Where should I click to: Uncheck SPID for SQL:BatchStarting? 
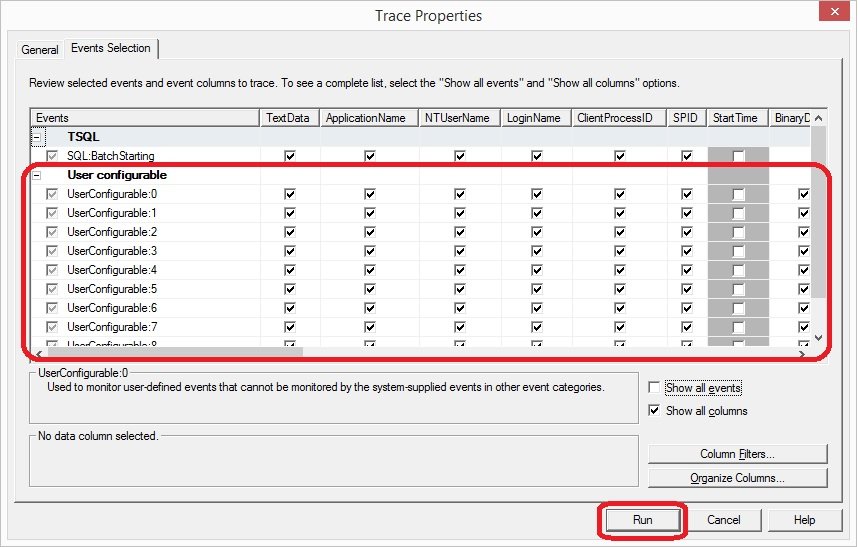point(687,156)
